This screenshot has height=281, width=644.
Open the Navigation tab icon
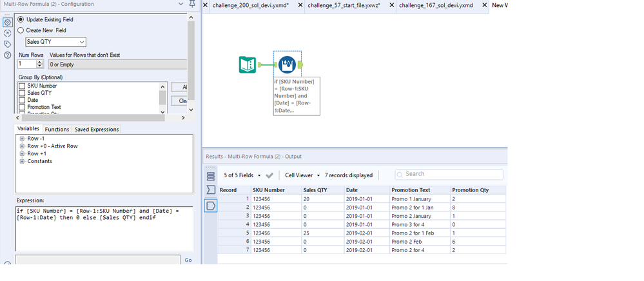pyautogui.click(x=7, y=34)
